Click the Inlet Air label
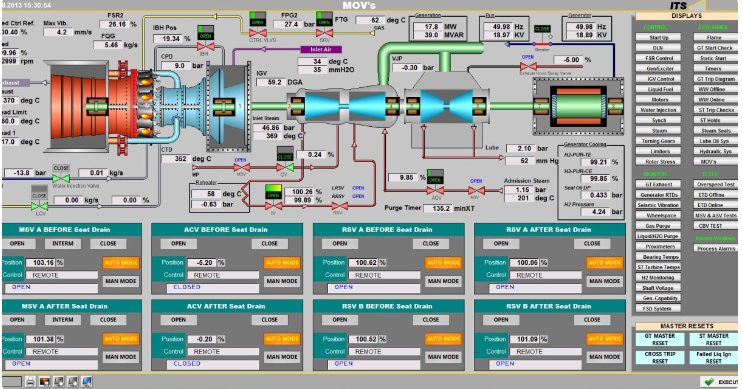The image size is (742, 389). [321, 49]
